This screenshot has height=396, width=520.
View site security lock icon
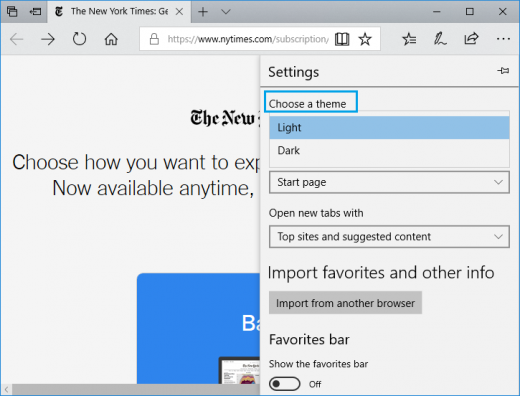pyautogui.click(x=154, y=39)
